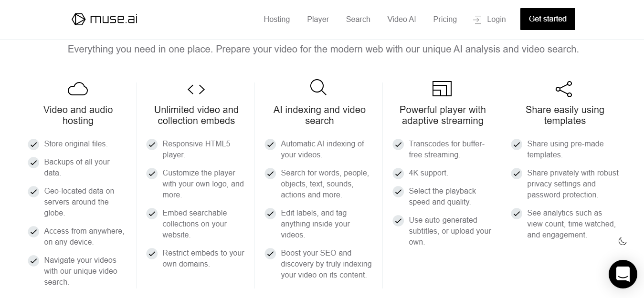Screen dimensions: 644x298
Task: Click the Login link
Action: [496, 19]
